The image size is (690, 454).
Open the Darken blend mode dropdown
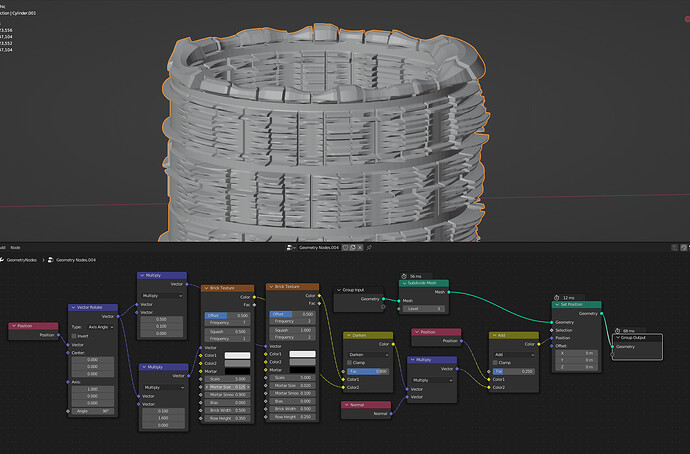pos(368,355)
